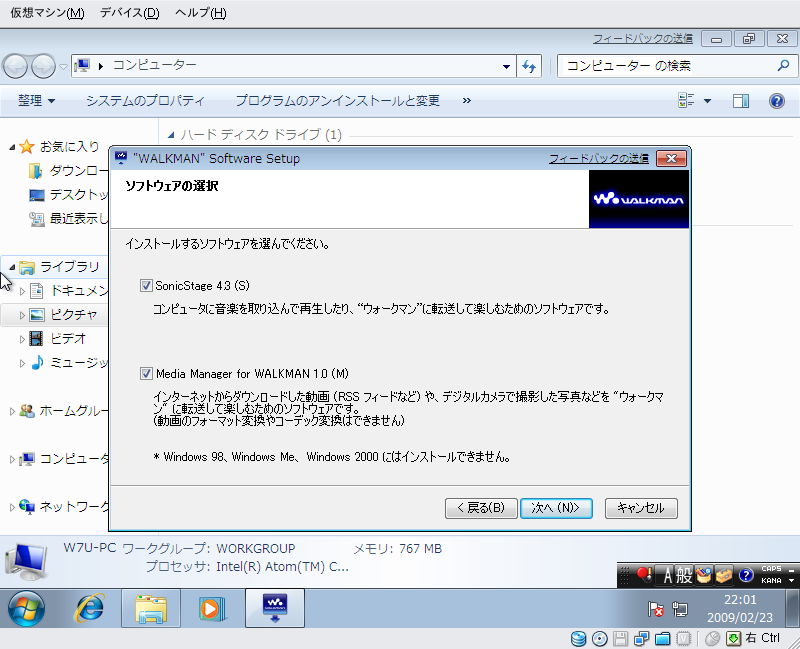Check the SonicStage 4.3 checkbox
800x649 pixels.
(x=146, y=286)
